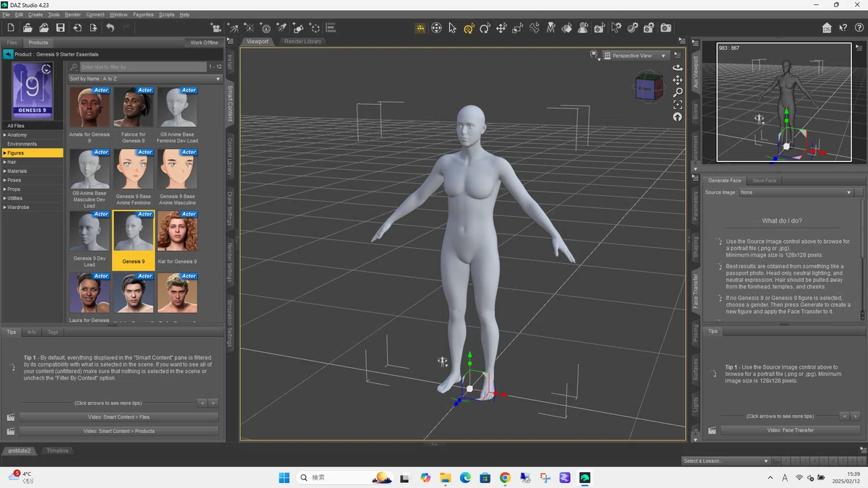Click the viewport Frame selection icon
The image size is (868, 488).
click(678, 105)
